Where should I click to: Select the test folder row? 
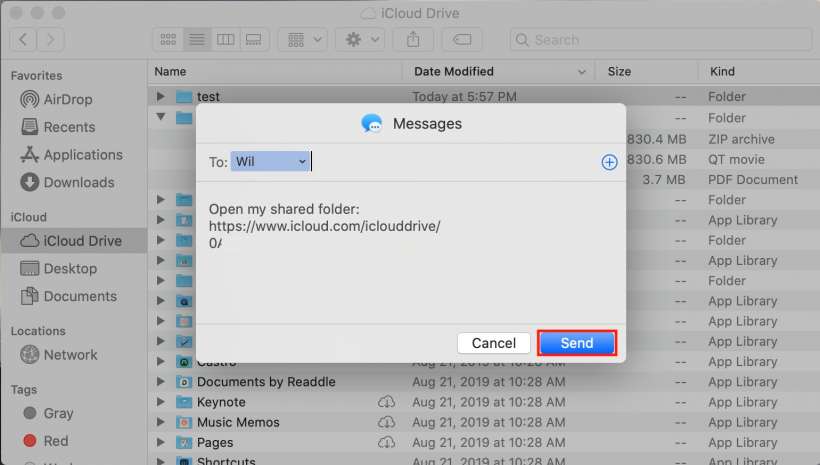tap(484, 96)
